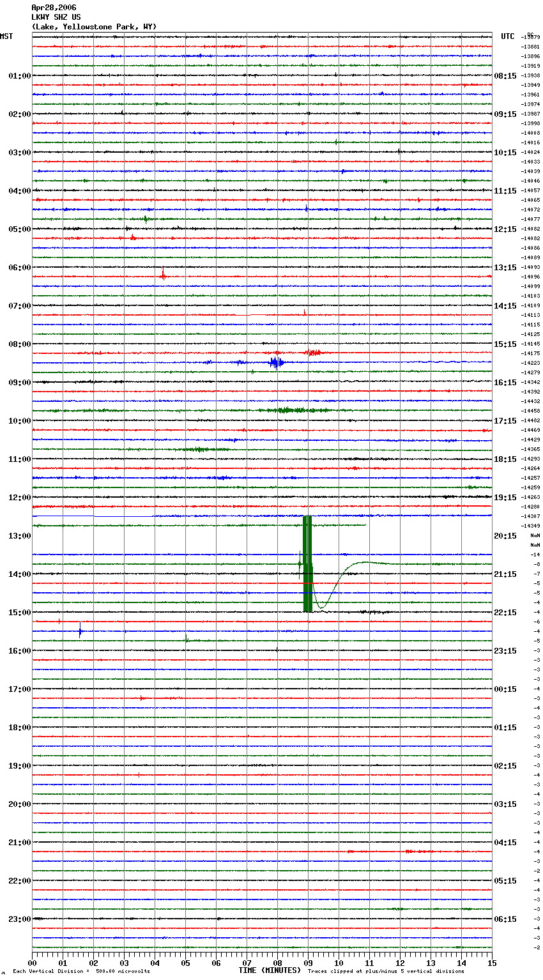This screenshot has width=543, height=980.
Task: Click the Apr28,2006 date header
Action: 54,8
